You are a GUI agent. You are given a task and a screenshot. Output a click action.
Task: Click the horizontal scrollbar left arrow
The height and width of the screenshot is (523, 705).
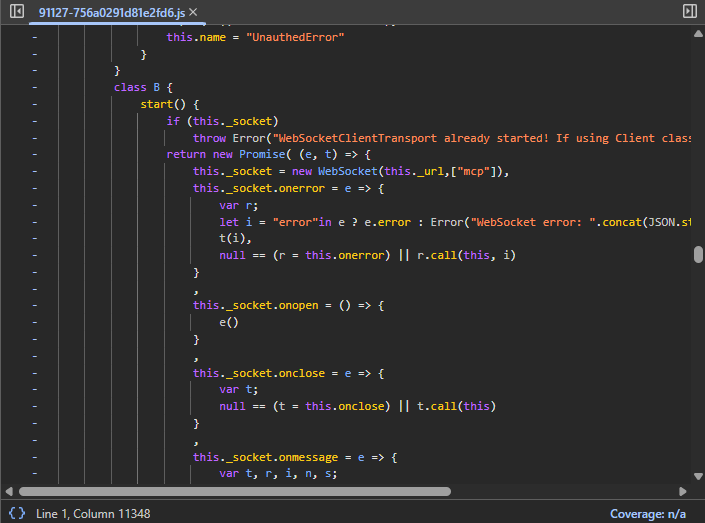[x=9, y=491]
